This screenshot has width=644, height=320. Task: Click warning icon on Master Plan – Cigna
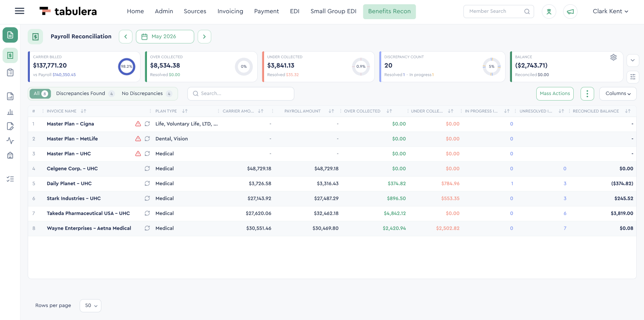[138, 124]
